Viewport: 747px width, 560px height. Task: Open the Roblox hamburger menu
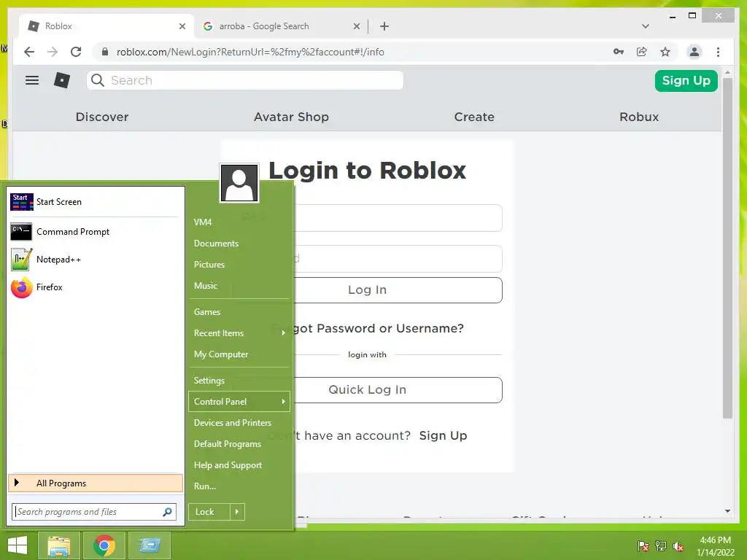pos(32,80)
